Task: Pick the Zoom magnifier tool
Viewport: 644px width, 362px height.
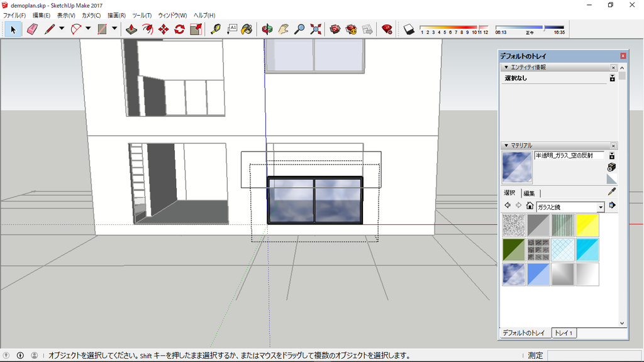Action: coord(299,29)
